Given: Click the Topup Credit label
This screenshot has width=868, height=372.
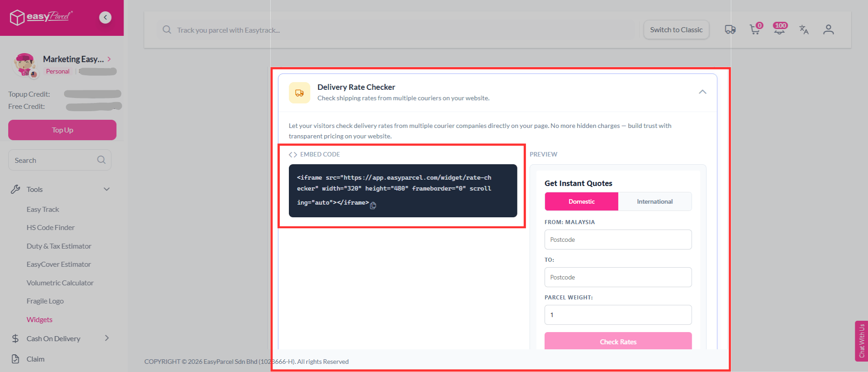Looking at the screenshot, I should (29, 94).
